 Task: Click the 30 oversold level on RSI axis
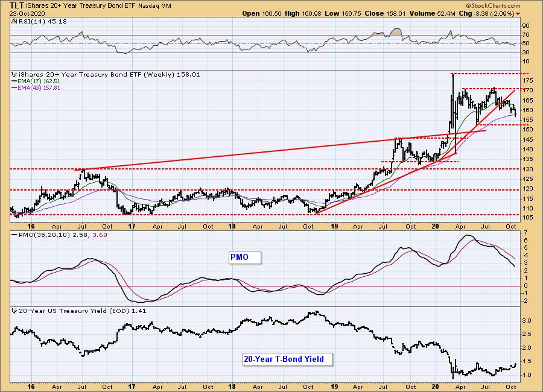(526, 52)
